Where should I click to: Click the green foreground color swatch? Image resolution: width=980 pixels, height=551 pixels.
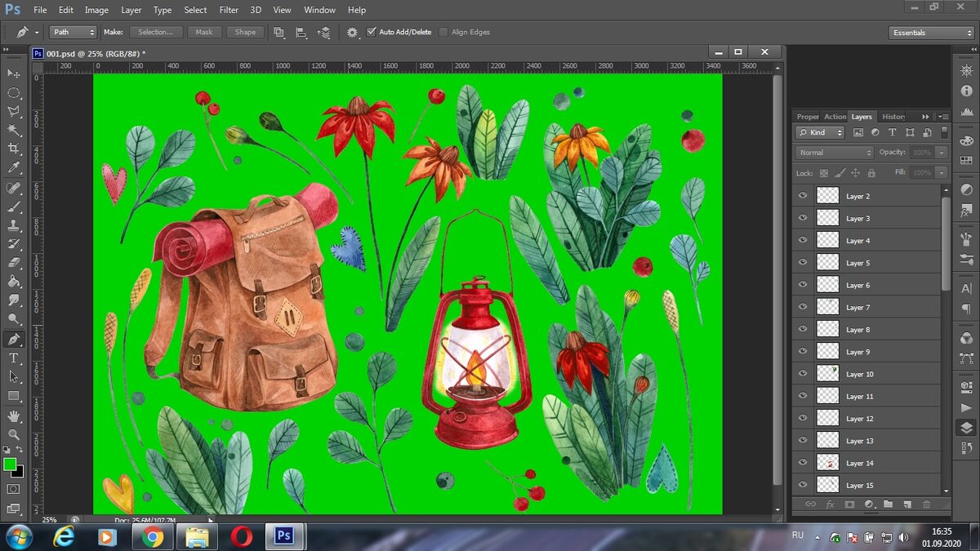[9, 464]
